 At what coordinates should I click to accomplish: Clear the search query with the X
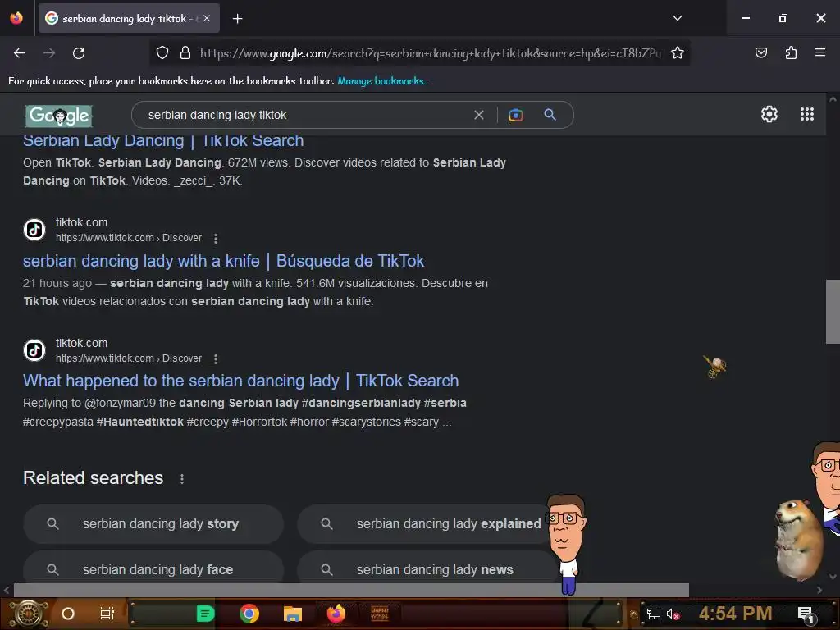click(x=479, y=115)
